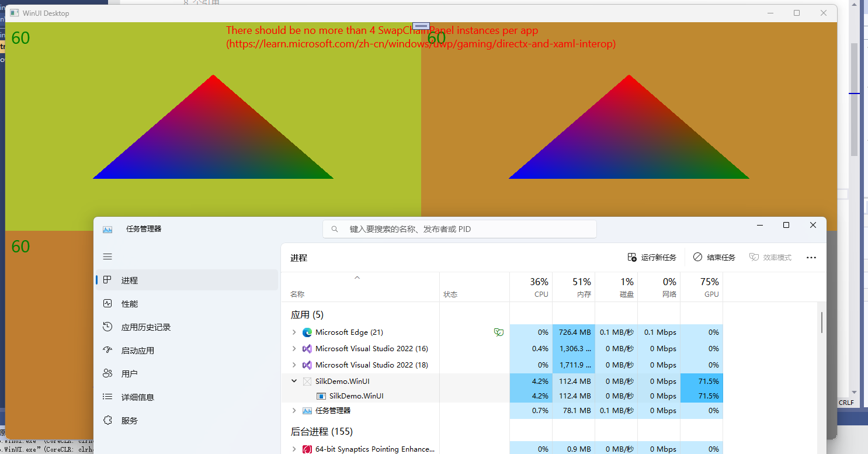Screen dimensions: 868x454
Task: Select the 后台进程 (155) group heading
Action: pyautogui.click(x=322, y=432)
